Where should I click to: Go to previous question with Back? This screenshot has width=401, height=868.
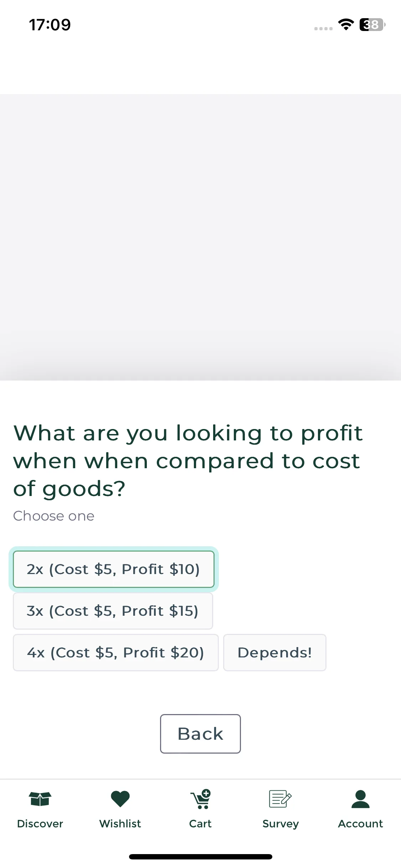coord(200,734)
